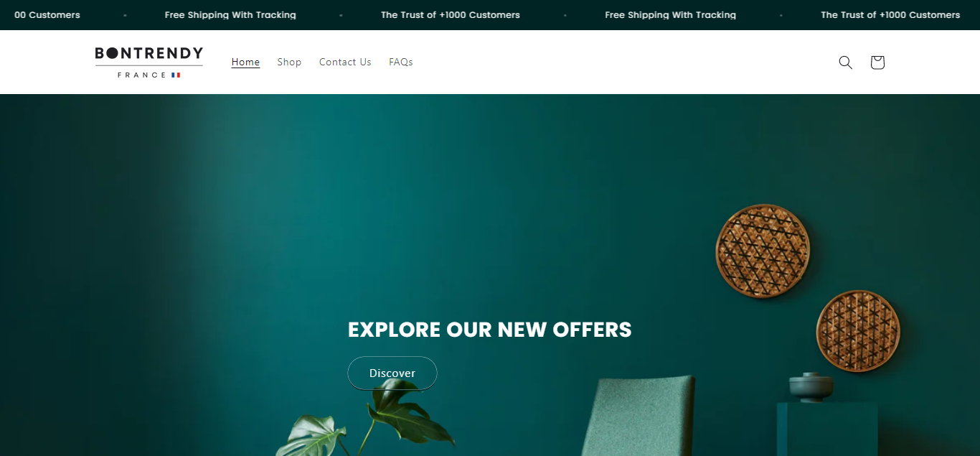Viewport: 980px width, 456px height.
Task: Open the search magnifier icon
Action: [x=846, y=62]
